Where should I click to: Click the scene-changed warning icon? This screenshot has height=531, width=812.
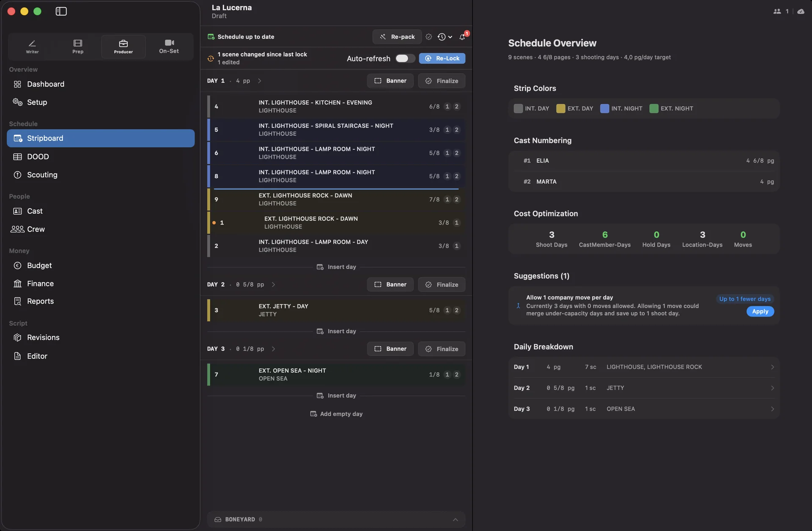[211, 58]
